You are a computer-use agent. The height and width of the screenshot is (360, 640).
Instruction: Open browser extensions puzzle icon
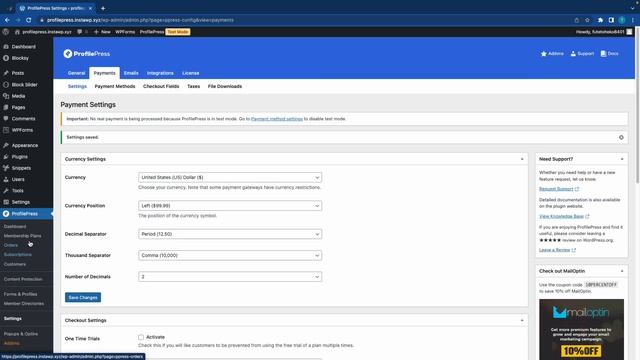(600, 20)
